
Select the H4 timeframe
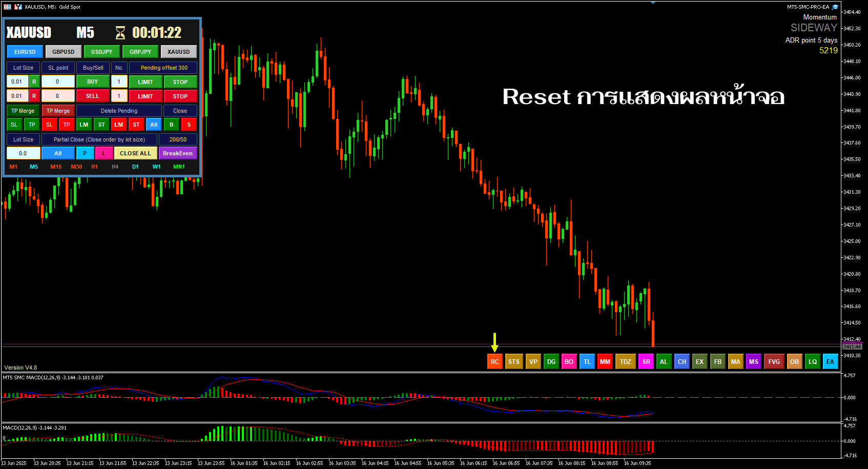(115, 167)
